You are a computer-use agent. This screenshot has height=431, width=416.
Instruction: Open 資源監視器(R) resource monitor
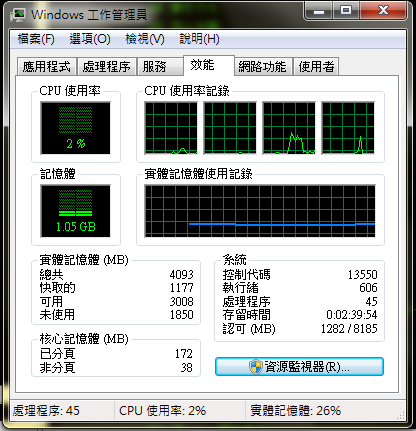[299, 367]
